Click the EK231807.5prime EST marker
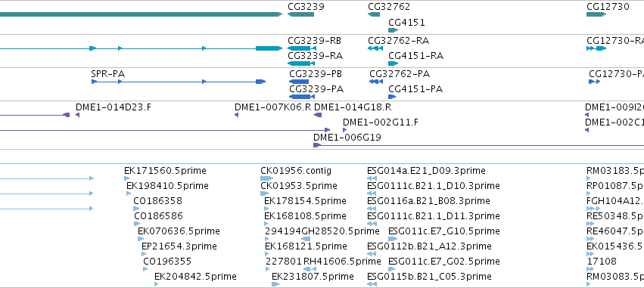This screenshot has width=644, height=288. tap(275, 284)
